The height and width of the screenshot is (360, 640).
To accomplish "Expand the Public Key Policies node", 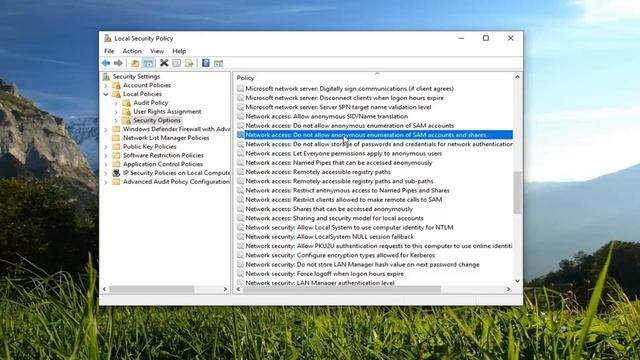I will 106,147.
